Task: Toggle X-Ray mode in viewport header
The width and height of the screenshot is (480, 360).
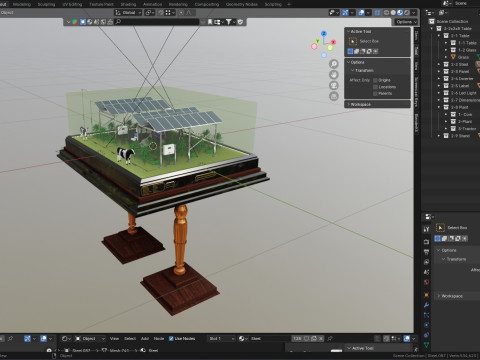Action: click(377, 13)
